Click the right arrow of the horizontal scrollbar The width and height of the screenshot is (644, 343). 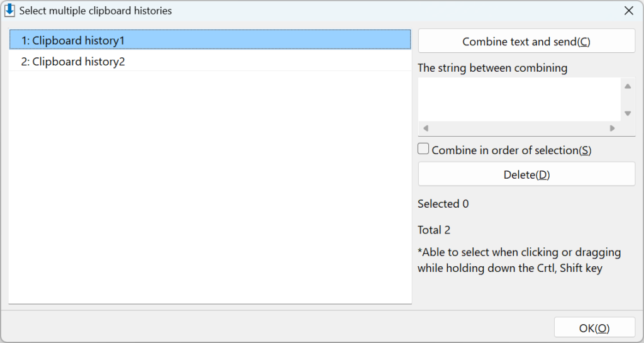[613, 128]
